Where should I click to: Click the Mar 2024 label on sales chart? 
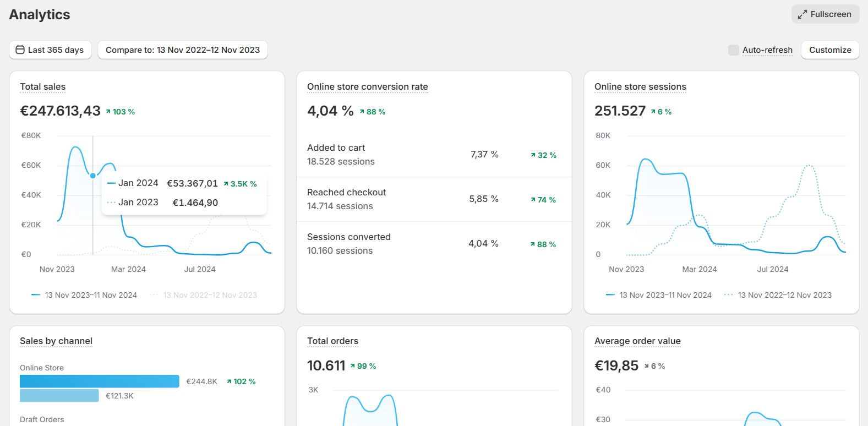tap(128, 269)
